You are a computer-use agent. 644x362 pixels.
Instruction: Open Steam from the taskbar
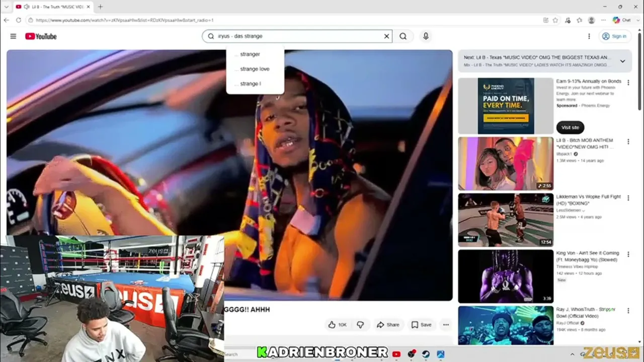[x=426, y=354]
